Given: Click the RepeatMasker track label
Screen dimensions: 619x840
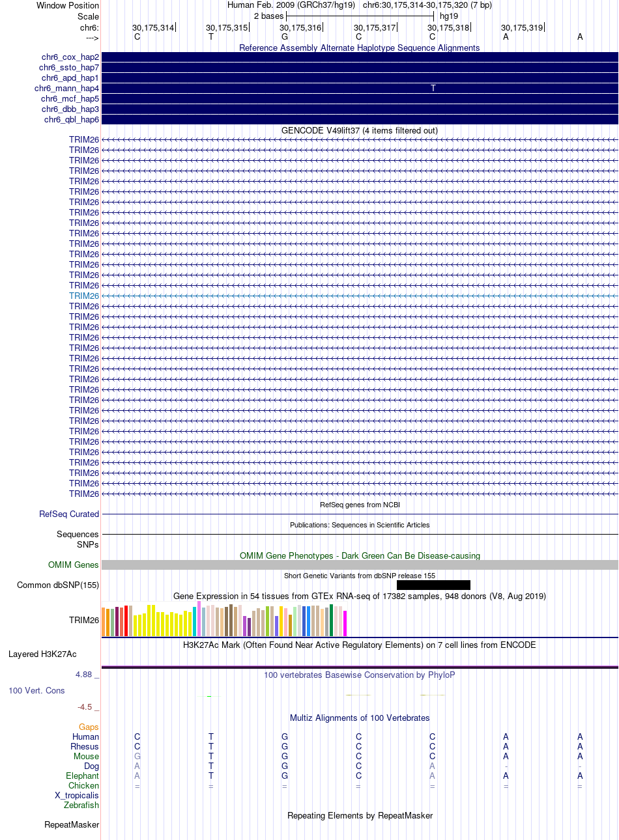Looking at the screenshot, I should pos(72,825).
